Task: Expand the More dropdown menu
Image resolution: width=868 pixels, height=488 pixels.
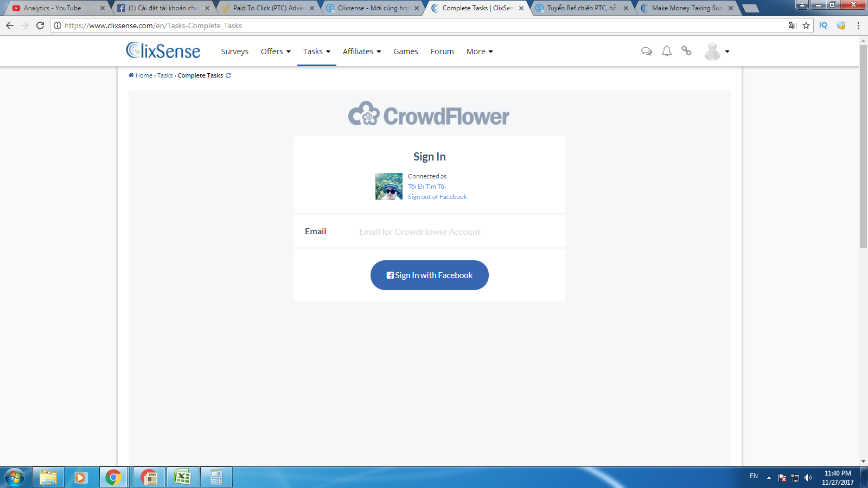Action: click(x=480, y=52)
